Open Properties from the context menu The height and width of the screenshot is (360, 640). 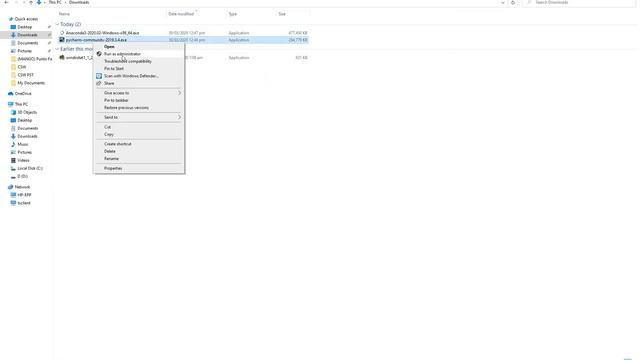113,168
